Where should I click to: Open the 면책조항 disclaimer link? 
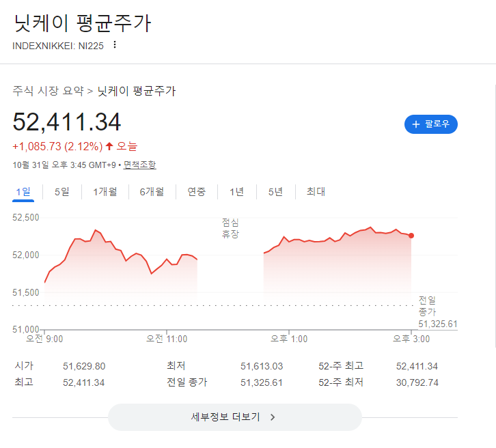[x=139, y=165]
